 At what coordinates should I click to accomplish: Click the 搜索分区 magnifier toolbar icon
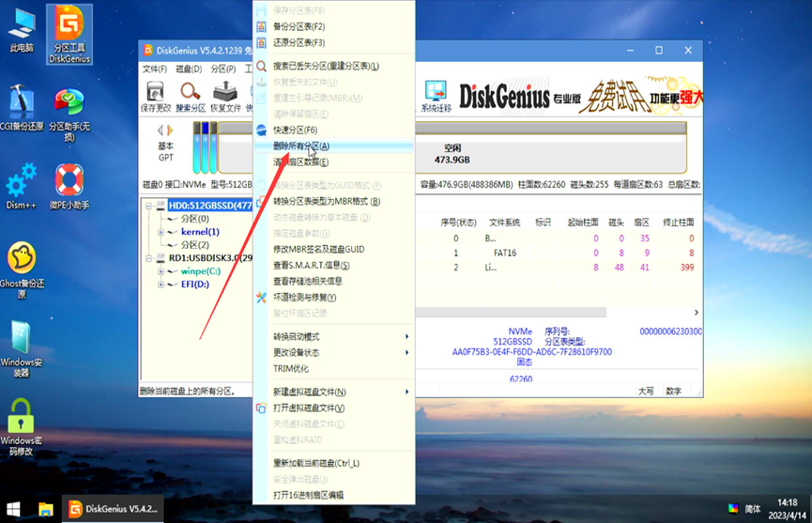tap(191, 96)
